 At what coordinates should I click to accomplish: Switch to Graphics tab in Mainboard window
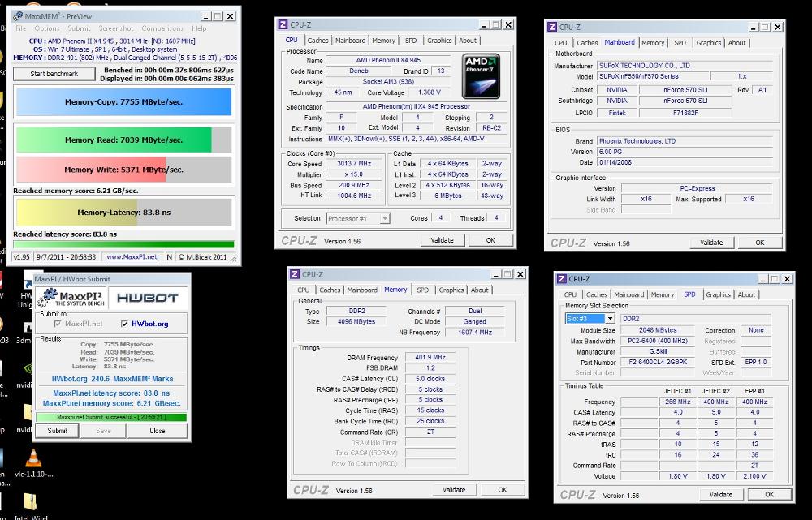(x=708, y=43)
